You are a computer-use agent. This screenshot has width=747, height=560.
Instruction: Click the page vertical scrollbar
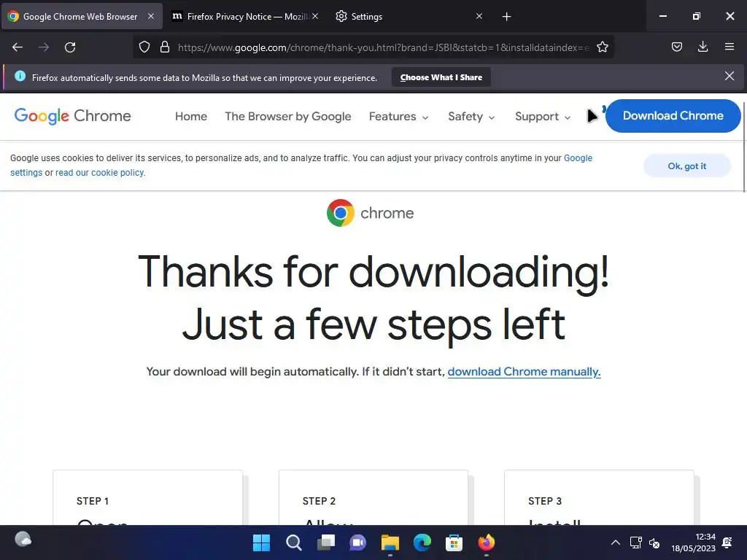744,147
